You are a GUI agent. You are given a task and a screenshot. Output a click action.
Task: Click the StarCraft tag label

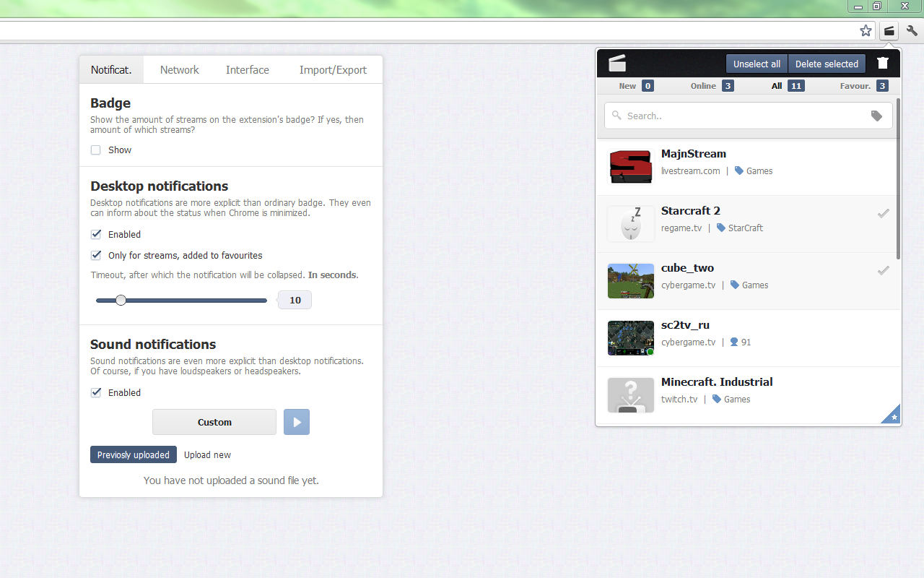click(746, 228)
